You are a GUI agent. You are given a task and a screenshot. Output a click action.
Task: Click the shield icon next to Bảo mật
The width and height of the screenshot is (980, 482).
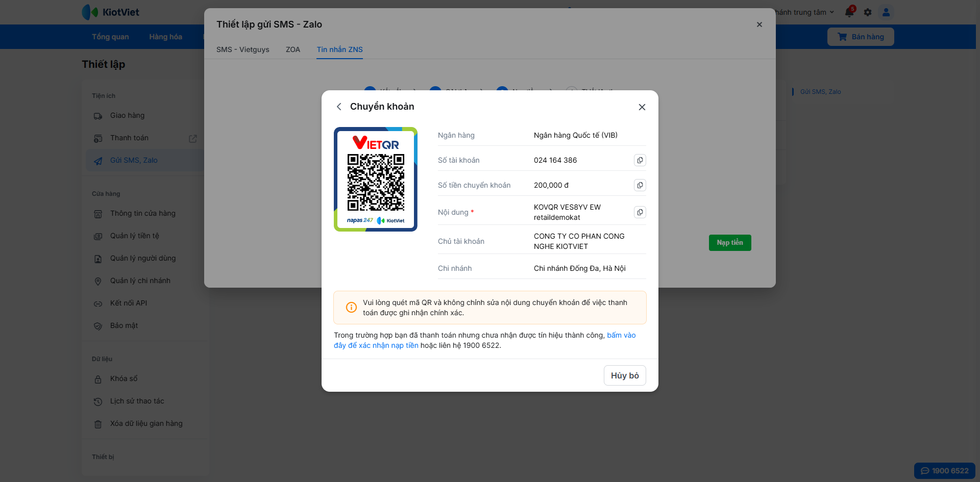tap(98, 326)
